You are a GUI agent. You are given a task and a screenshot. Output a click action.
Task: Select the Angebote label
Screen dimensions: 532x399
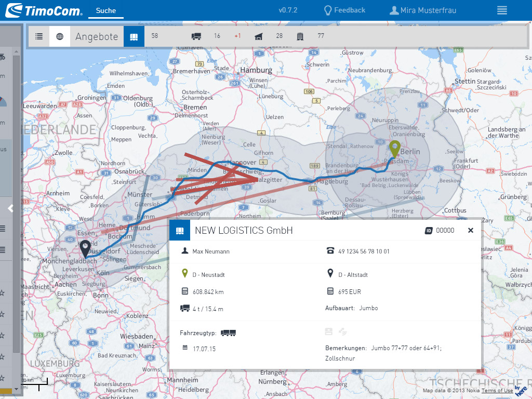click(97, 36)
